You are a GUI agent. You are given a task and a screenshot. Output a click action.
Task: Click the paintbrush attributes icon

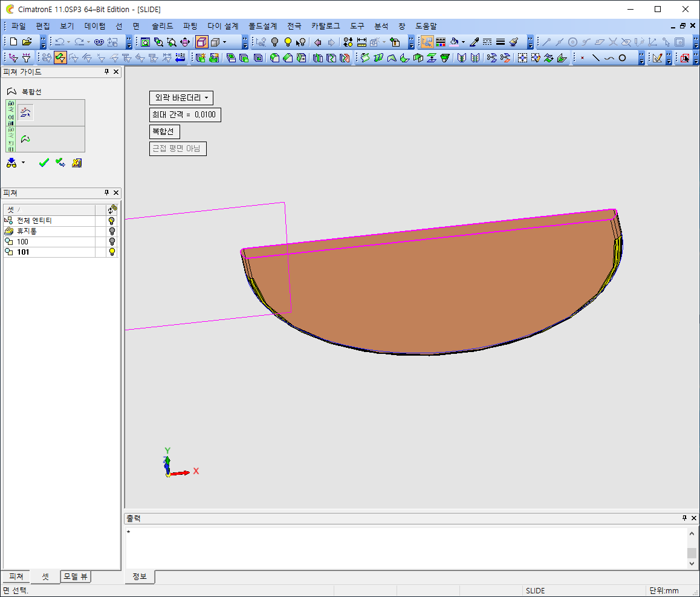point(514,42)
